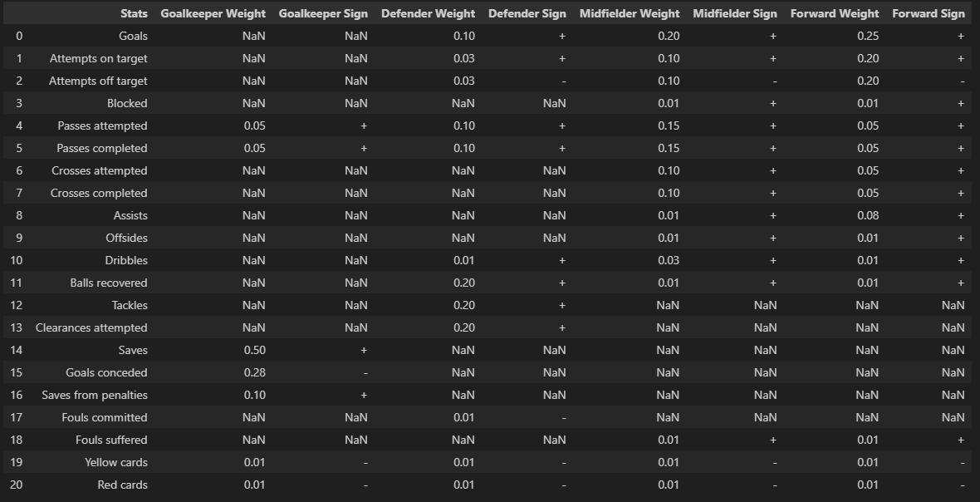Screen dimensions: 980x502
Task: Click the Midfielder Sign column header
Action: (x=735, y=13)
